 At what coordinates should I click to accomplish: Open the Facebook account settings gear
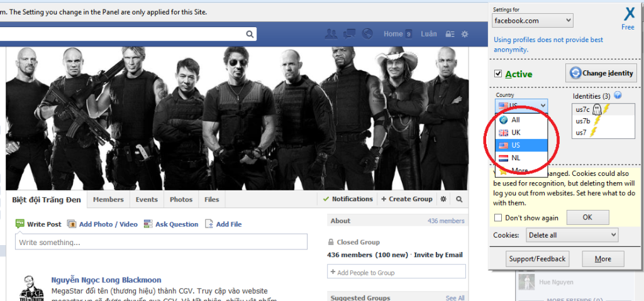pyautogui.click(x=465, y=34)
